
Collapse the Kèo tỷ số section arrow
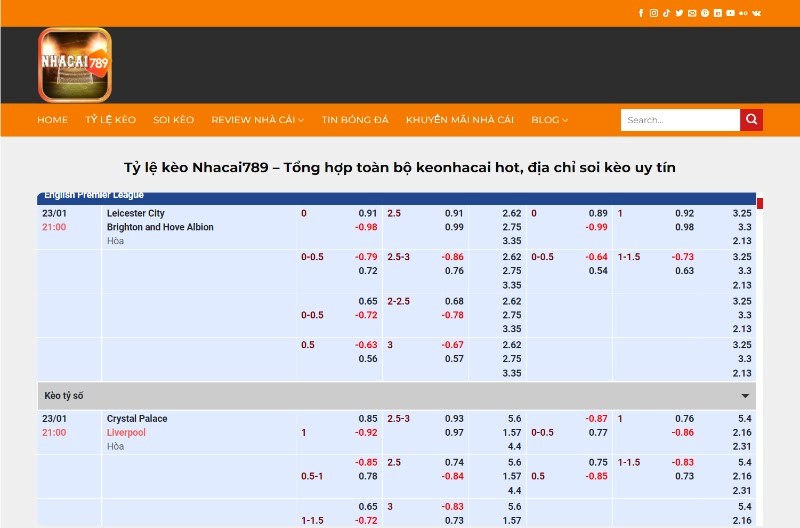point(745,396)
